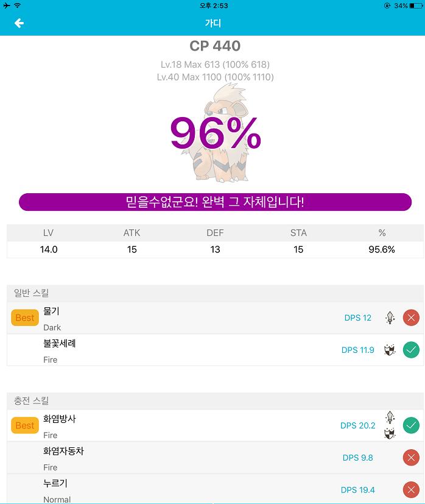Toggle the red X for 화염자동차
This screenshot has height=504, width=425.
coord(411,458)
